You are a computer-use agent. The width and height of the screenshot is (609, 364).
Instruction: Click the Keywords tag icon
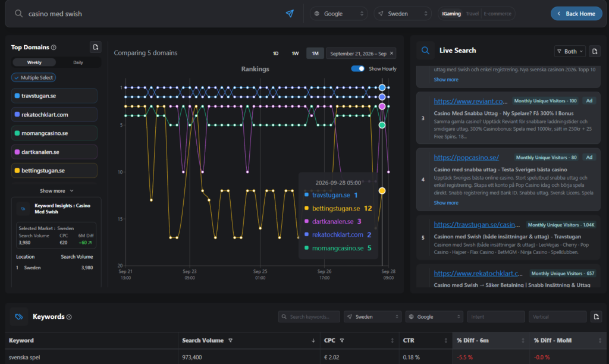[x=18, y=316]
